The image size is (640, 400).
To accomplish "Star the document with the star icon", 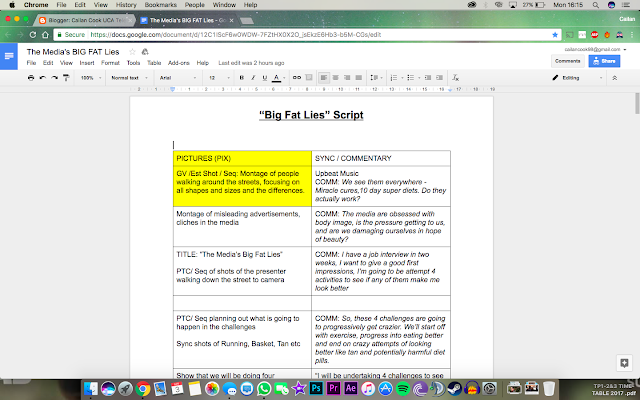I will click(x=132, y=52).
